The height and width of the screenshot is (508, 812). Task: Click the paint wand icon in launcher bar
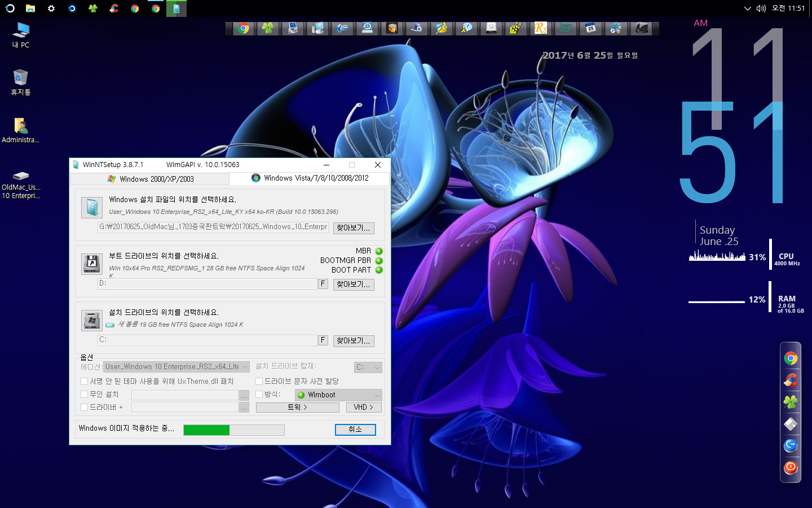(x=442, y=28)
